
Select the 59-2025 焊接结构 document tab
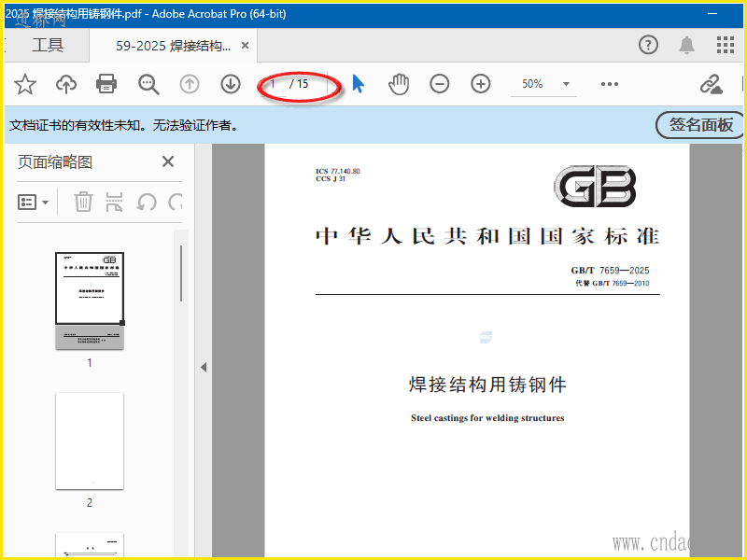click(x=174, y=46)
